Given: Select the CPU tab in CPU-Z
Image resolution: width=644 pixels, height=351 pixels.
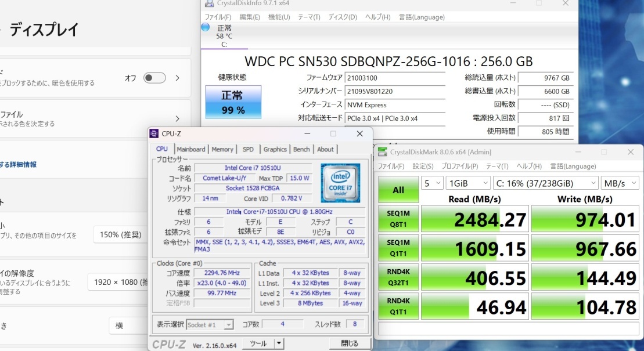Looking at the screenshot, I should click(162, 149).
